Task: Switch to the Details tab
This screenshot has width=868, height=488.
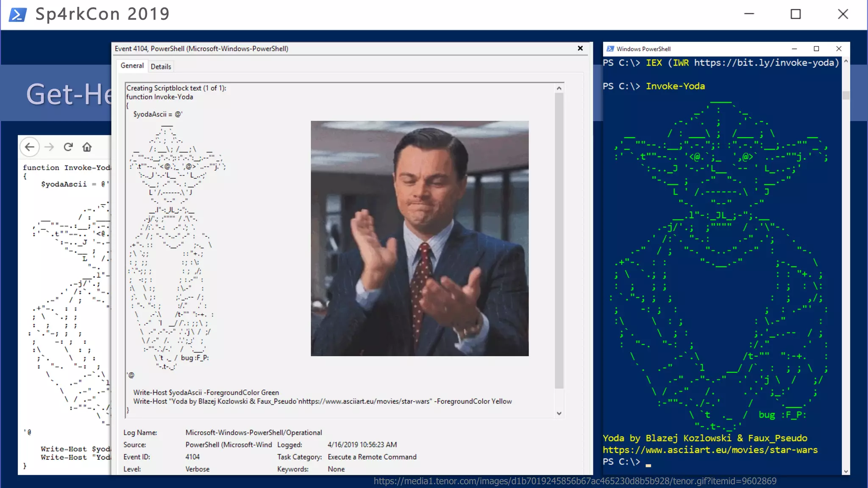Action: tap(161, 67)
